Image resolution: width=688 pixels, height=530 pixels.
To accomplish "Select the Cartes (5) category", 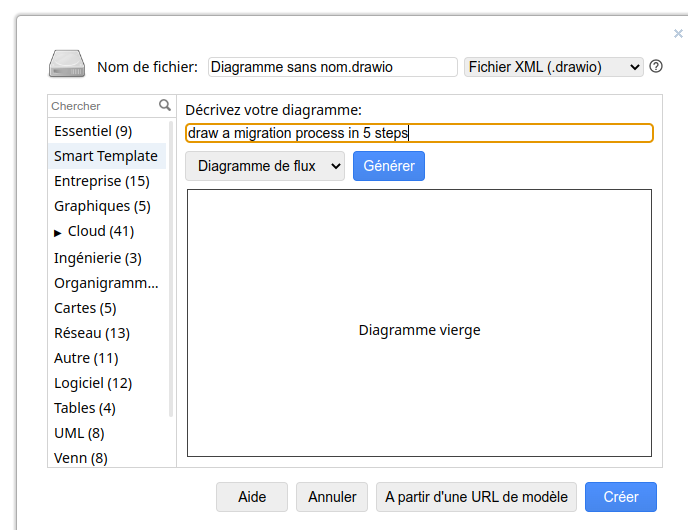I will click(x=107, y=308).
